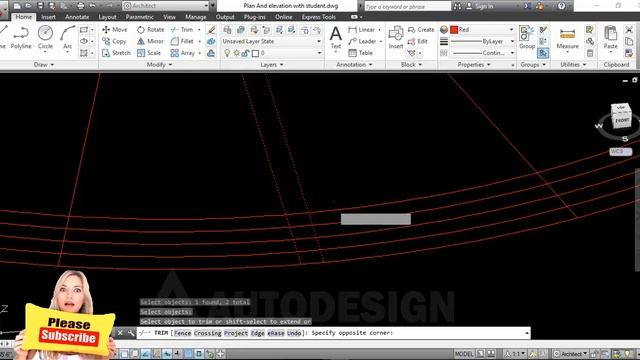
Task: Choose the Undo option in command line
Action: point(294,333)
